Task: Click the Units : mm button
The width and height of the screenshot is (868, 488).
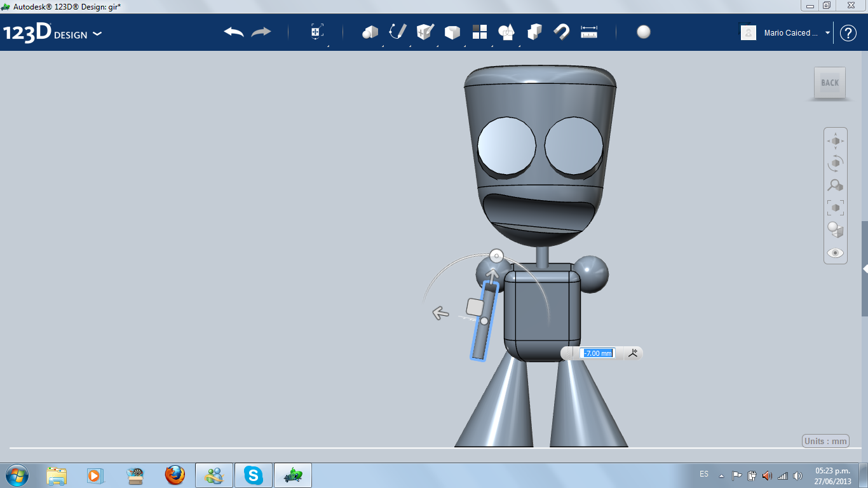Action: 826,441
